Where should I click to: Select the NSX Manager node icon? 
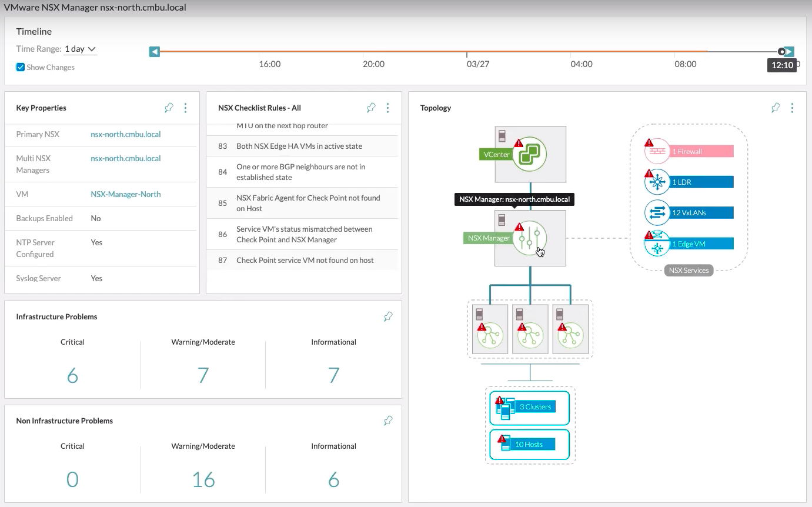530,239
